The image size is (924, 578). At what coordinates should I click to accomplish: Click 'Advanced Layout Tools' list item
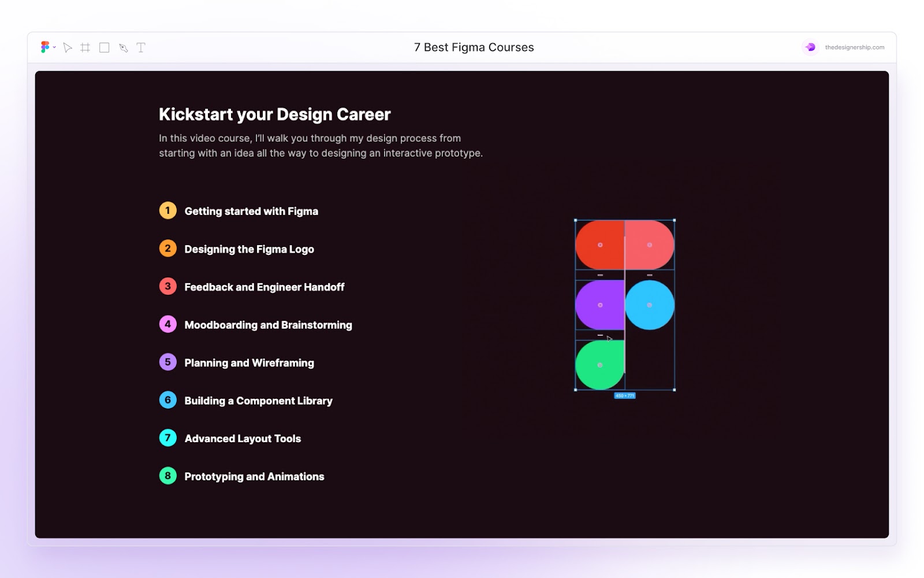[242, 438]
